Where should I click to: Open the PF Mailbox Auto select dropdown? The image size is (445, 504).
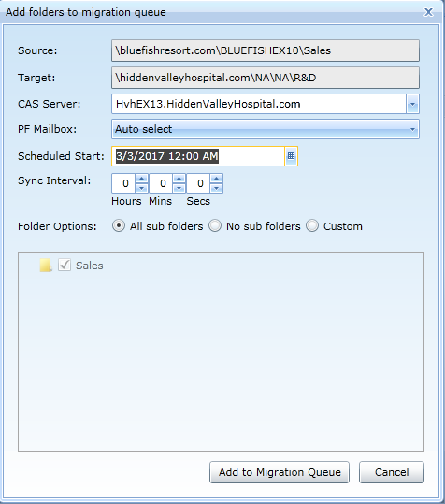pyautogui.click(x=266, y=129)
